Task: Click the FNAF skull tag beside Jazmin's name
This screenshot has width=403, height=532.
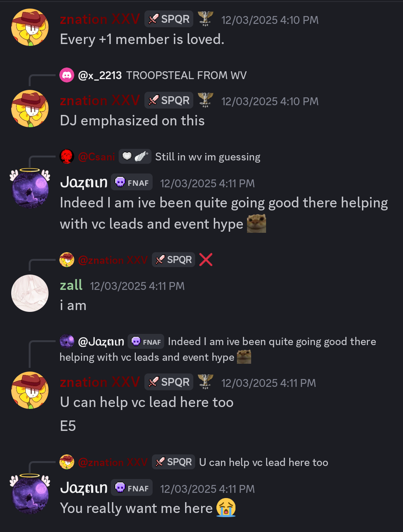Action: (132, 182)
